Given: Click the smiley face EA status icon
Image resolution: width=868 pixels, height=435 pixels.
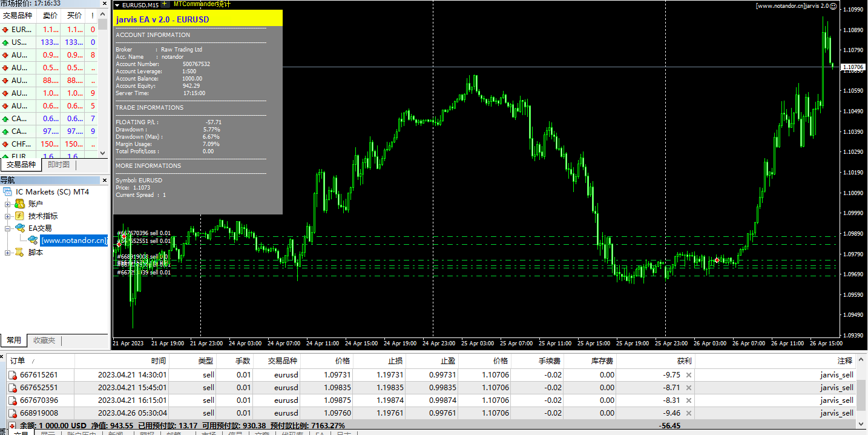Looking at the screenshot, I should click(833, 6).
